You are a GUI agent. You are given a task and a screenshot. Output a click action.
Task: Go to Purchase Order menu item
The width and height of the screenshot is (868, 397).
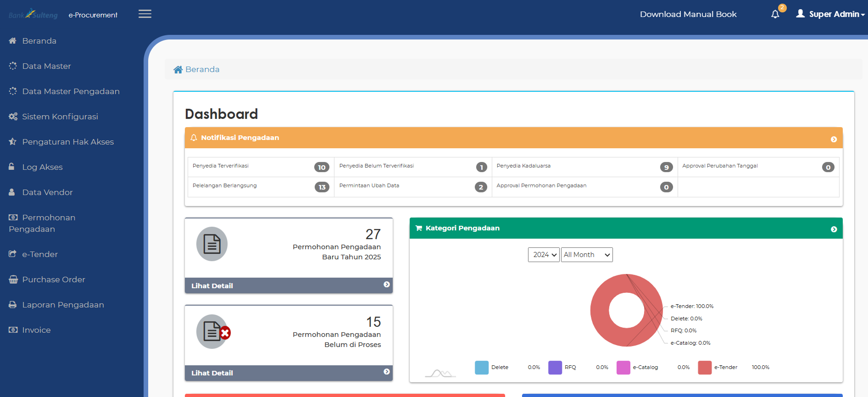tap(53, 280)
